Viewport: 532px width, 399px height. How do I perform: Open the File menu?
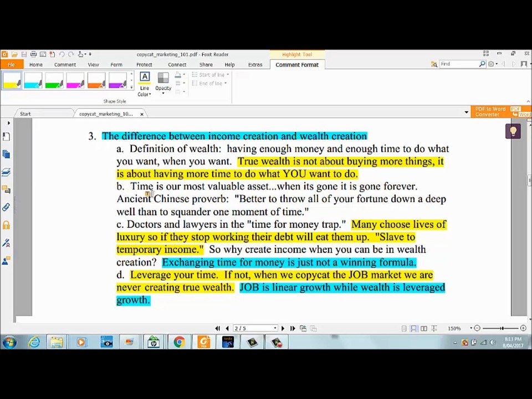(x=12, y=64)
